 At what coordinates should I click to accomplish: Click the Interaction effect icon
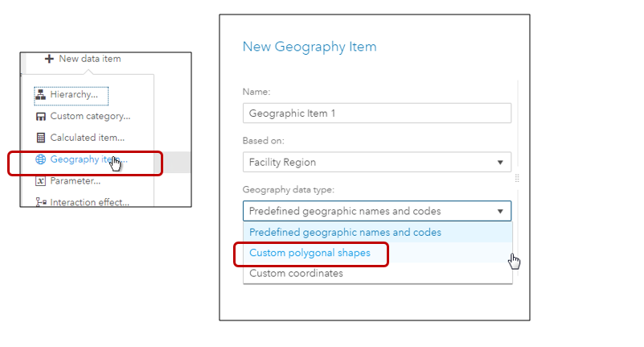[41, 202]
